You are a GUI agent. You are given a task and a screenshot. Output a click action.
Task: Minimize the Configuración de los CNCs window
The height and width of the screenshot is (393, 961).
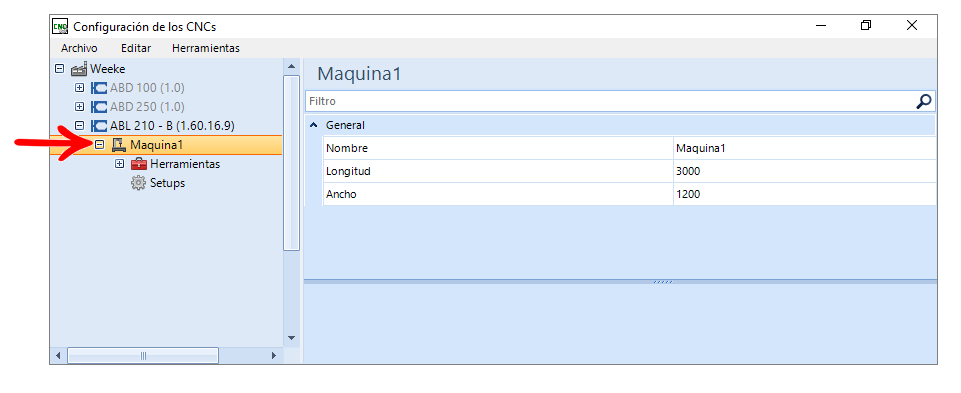pyautogui.click(x=821, y=26)
